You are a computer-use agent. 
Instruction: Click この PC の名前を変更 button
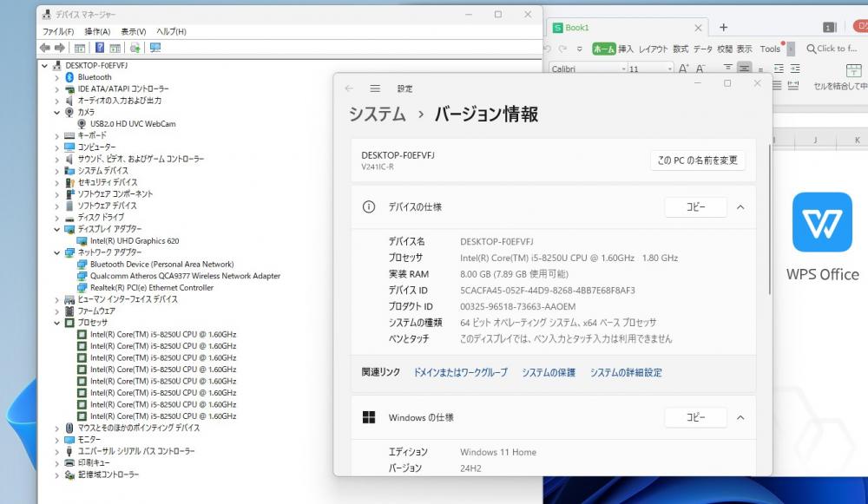tap(698, 160)
